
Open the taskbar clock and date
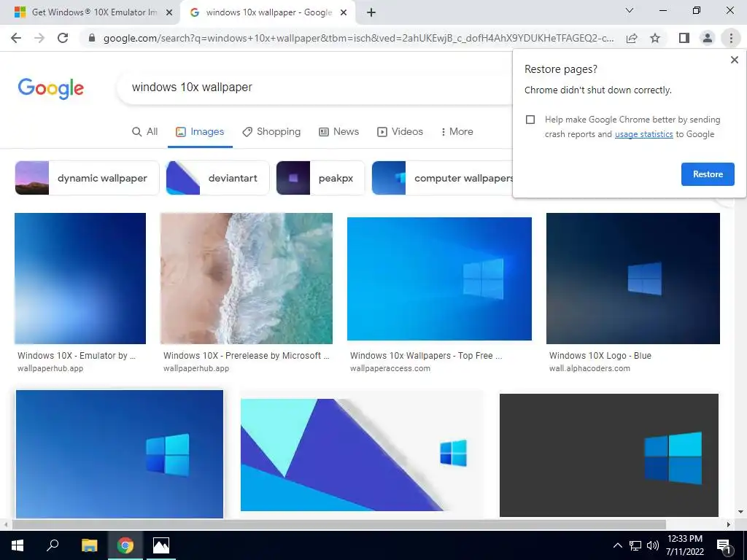pos(684,545)
